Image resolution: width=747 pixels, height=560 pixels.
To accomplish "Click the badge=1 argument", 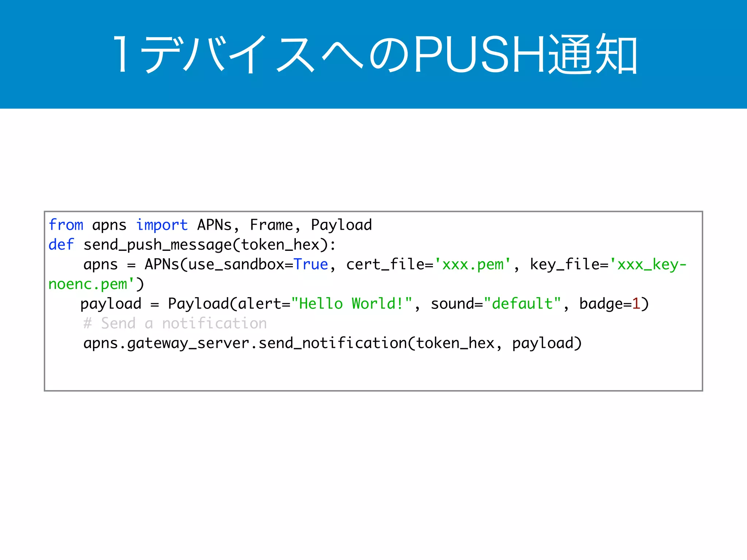I will pos(610,304).
